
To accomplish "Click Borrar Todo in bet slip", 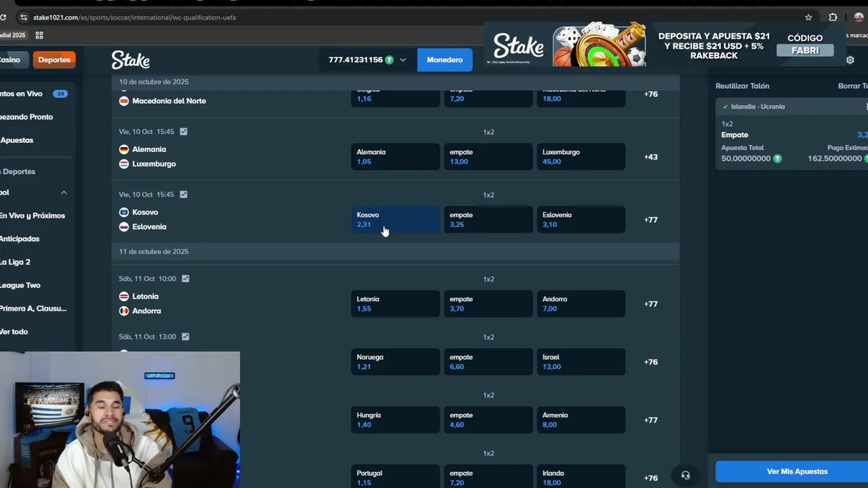I will tap(853, 86).
